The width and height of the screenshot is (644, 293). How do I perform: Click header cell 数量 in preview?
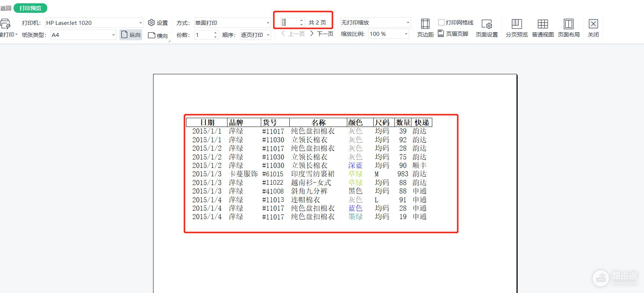403,123
